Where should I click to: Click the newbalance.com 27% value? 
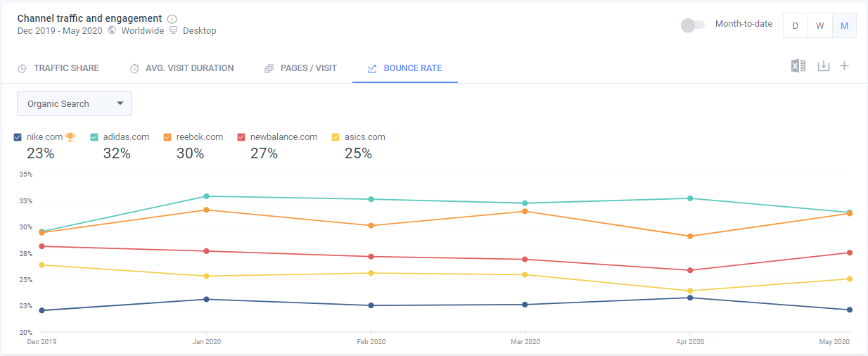click(264, 153)
